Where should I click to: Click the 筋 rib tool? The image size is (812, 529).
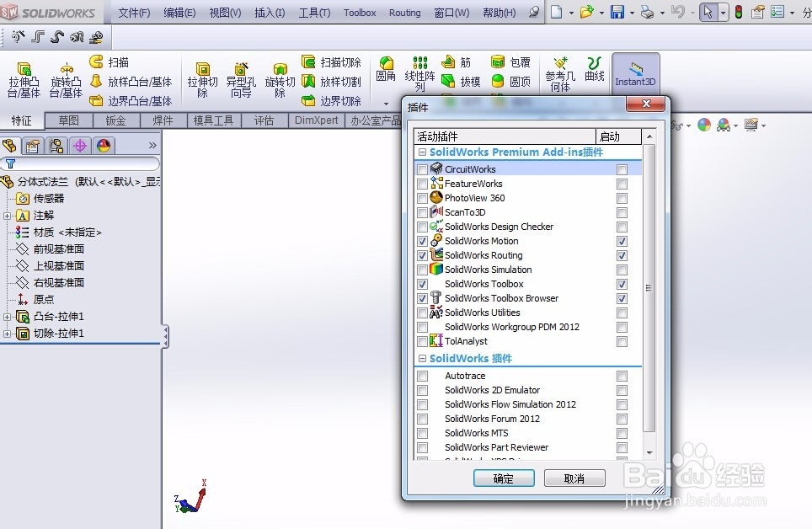(x=457, y=62)
